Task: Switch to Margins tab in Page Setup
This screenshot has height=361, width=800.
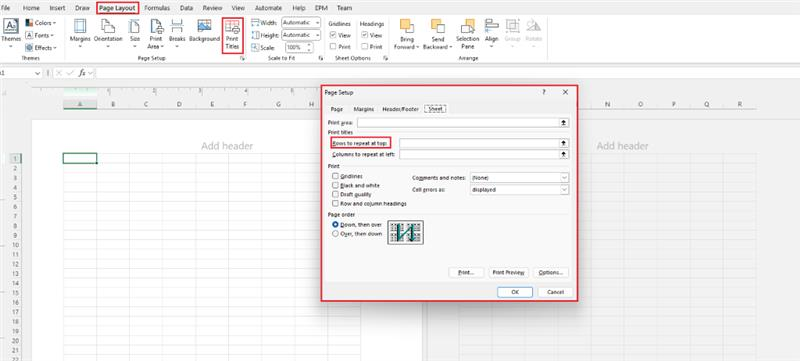Action: [x=364, y=109]
